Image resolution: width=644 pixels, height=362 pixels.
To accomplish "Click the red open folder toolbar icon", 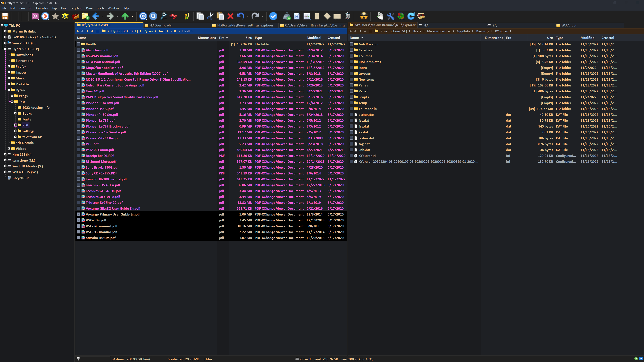I will (x=75, y=16).
